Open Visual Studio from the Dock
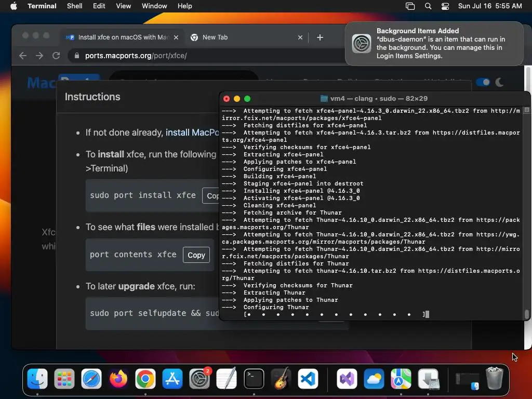This screenshot has height=399, width=532. tap(347, 379)
